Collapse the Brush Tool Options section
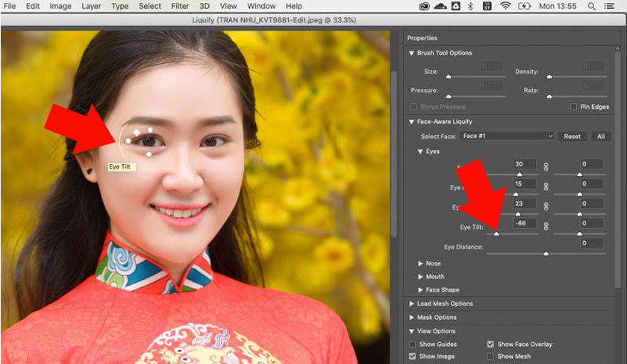This screenshot has width=627, height=364. [411, 53]
